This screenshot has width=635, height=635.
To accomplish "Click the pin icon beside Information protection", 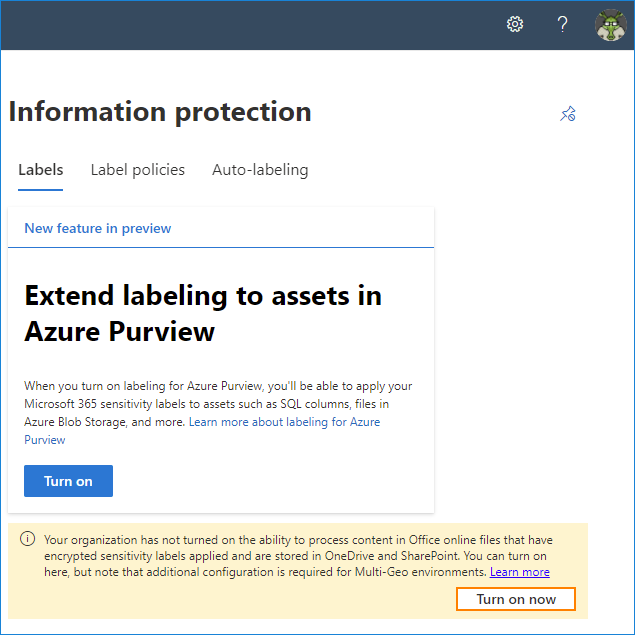I will coord(568,113).
